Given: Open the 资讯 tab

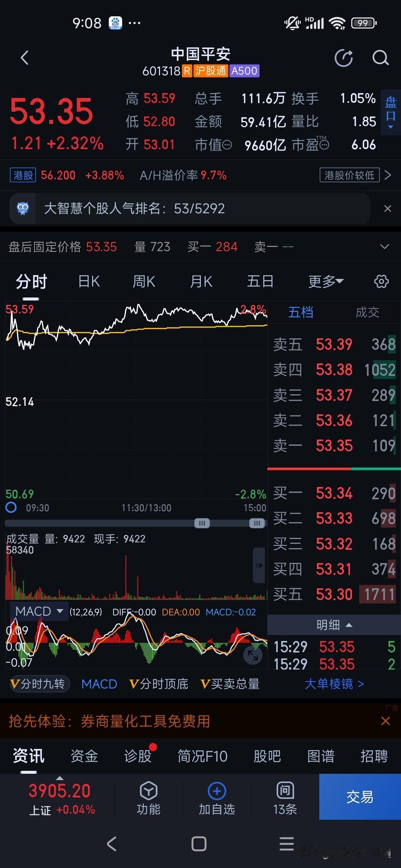Looking at the screenshot, I should pyautogui.click(x=29, y=756).
